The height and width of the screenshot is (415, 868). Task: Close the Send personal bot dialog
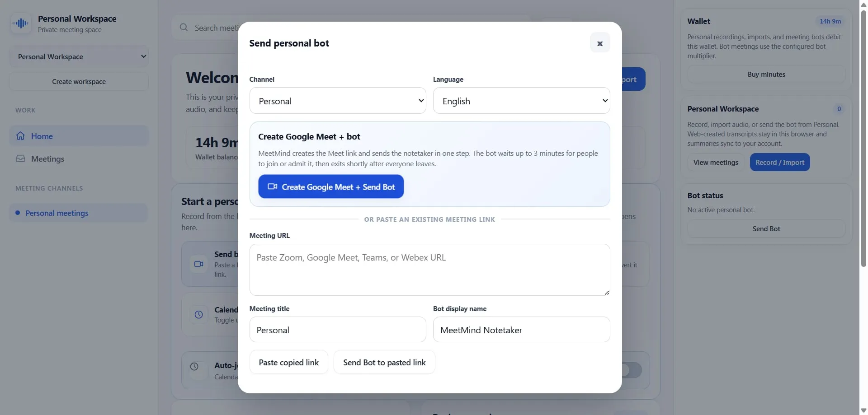(x=600, y=43)
